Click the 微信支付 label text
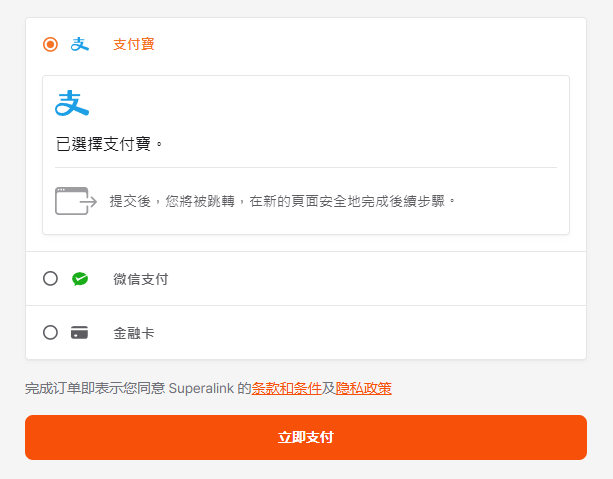Image resolution: width=613 pixels, height=479 pixels. (x=141, y=279)
